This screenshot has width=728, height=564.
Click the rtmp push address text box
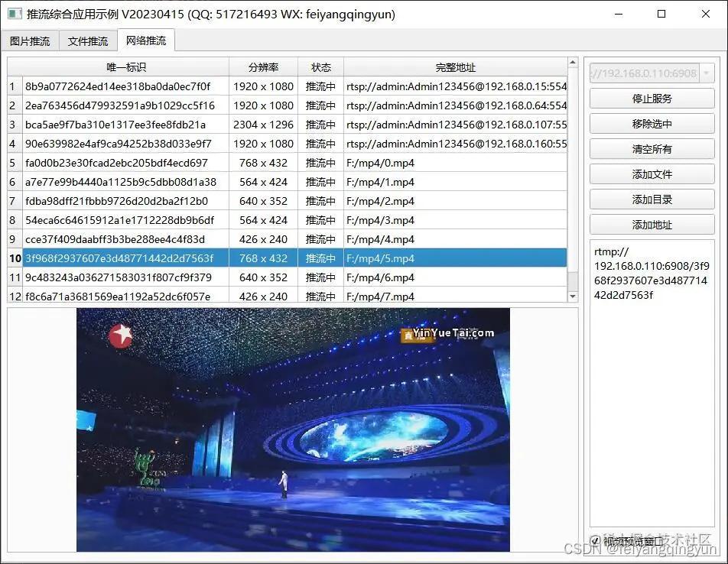coord(652,383)
